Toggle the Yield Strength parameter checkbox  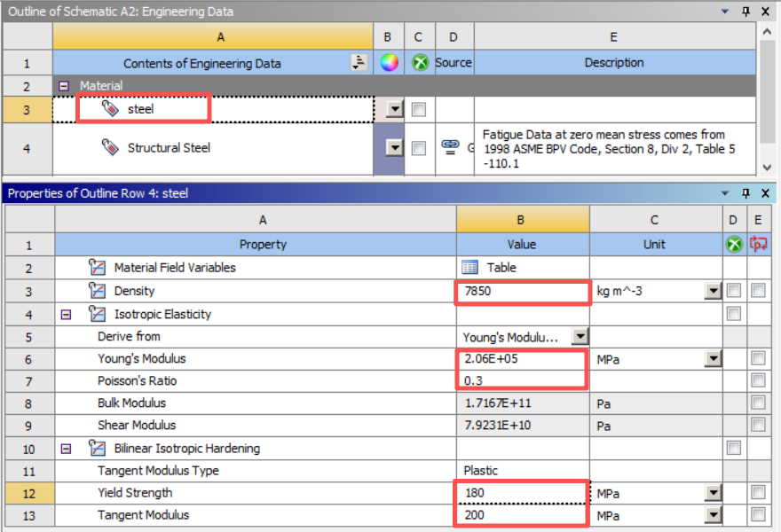click(758, 492)
